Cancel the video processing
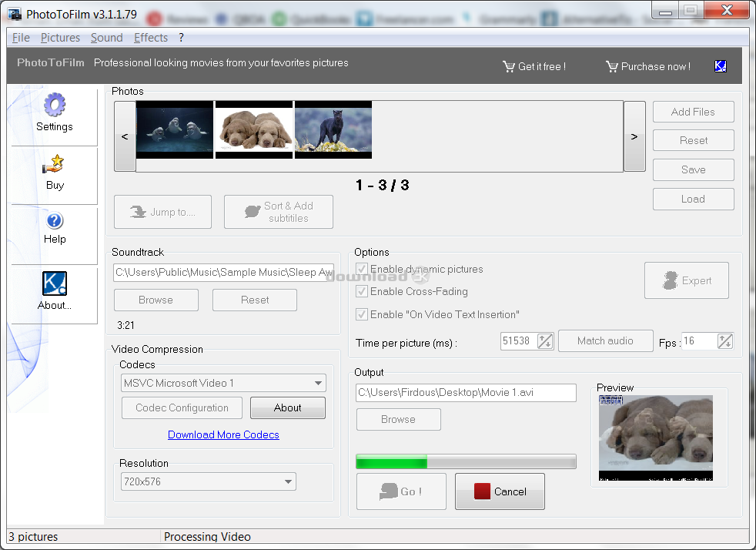756x550 pixels. click(500, 491)
